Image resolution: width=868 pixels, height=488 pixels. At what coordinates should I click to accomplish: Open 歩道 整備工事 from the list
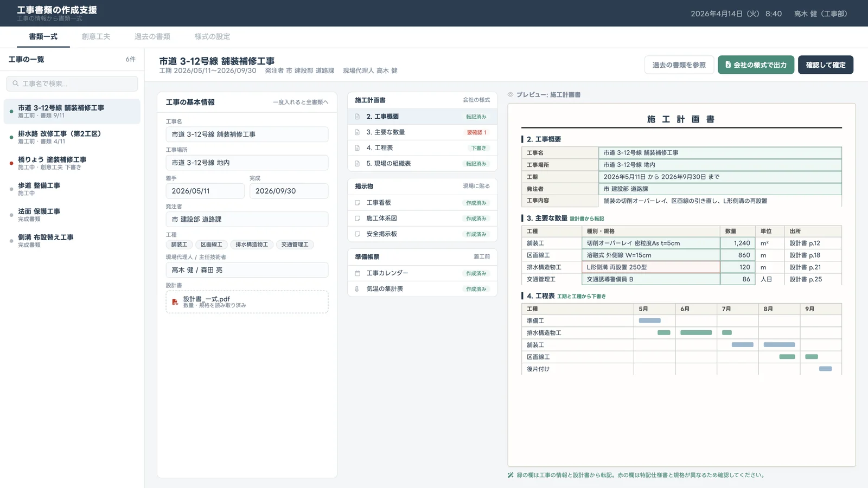point(72,189)
